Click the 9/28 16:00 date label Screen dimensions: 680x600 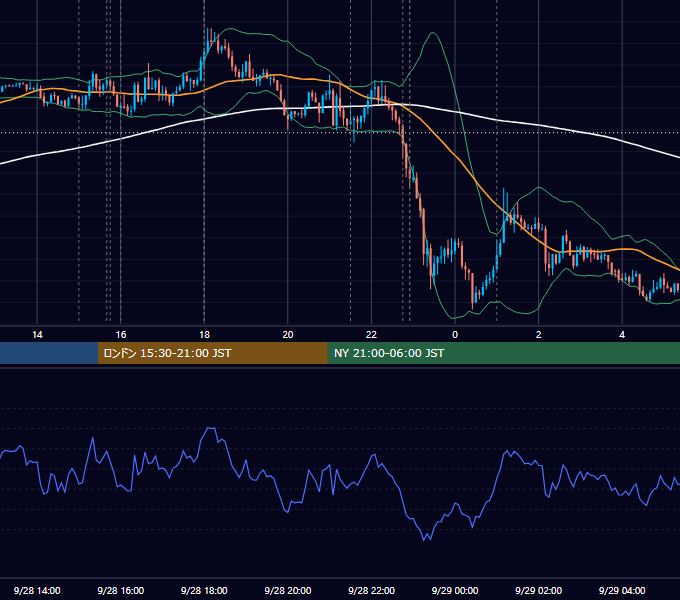121,590
